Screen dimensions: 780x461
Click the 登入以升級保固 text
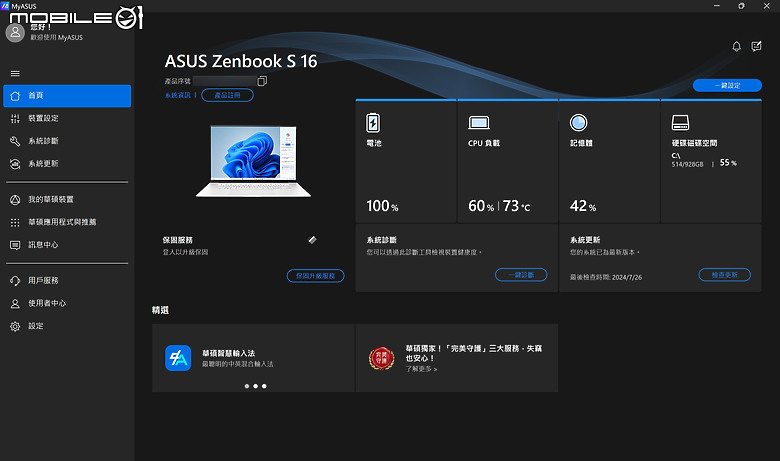pyautogui.click(x=186, y=252)
